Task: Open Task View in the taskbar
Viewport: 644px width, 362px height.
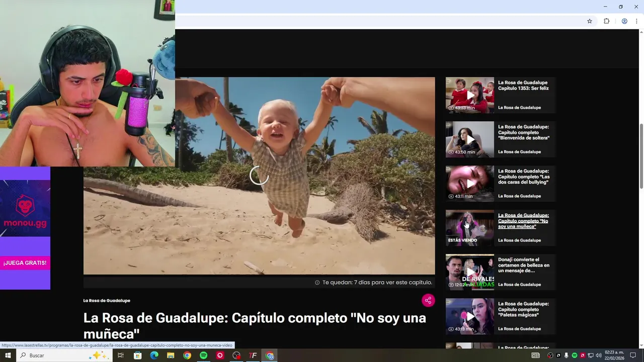Action: tap(121, 355)
